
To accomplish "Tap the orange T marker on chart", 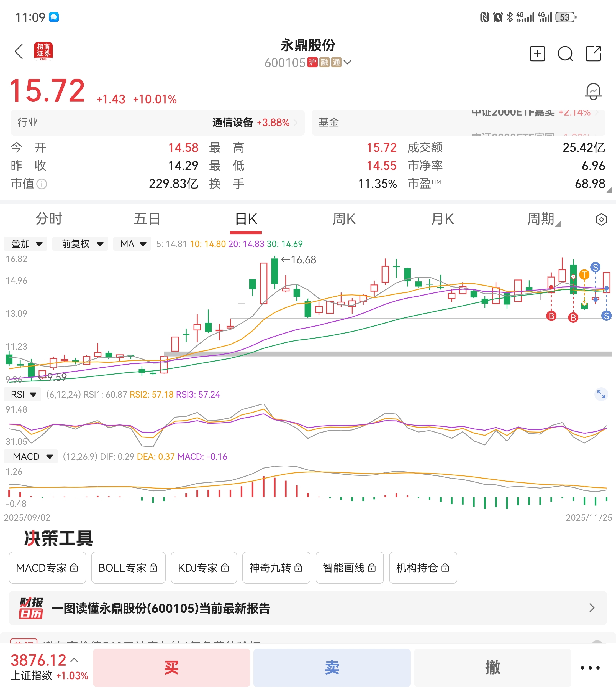I will (584, 274).
